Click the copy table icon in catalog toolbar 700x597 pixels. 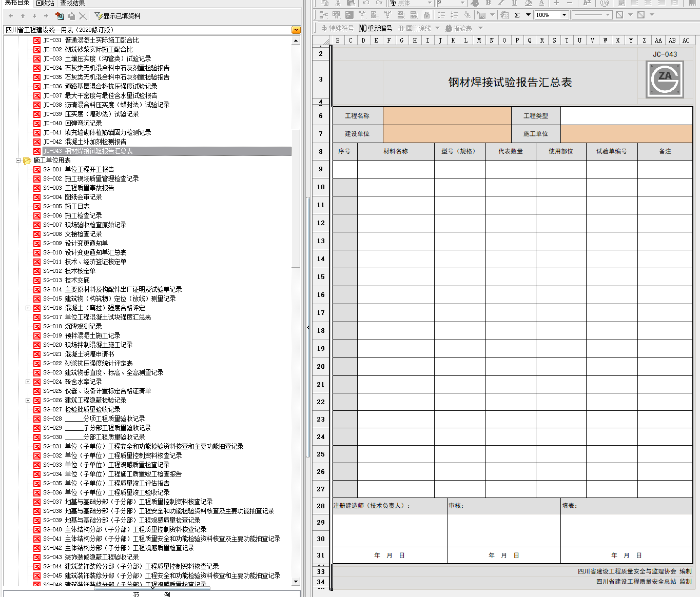click(71, 16)
